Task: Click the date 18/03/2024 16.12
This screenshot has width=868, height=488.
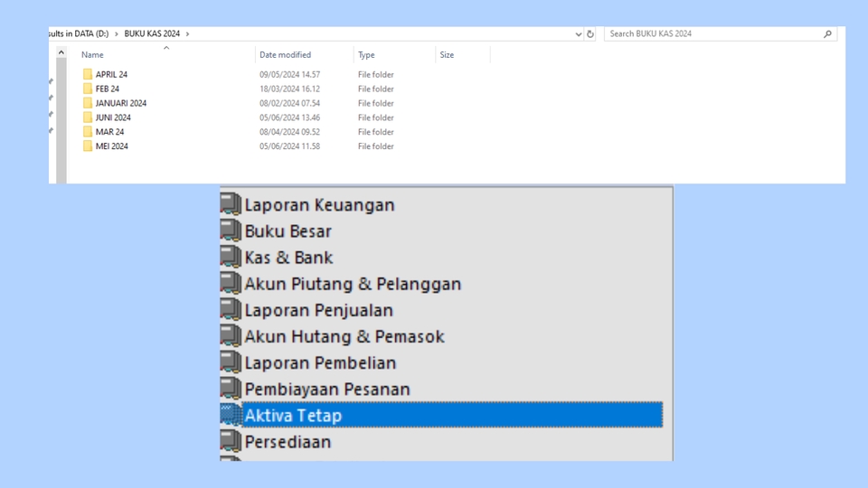Action: click(x=289, y=89)
